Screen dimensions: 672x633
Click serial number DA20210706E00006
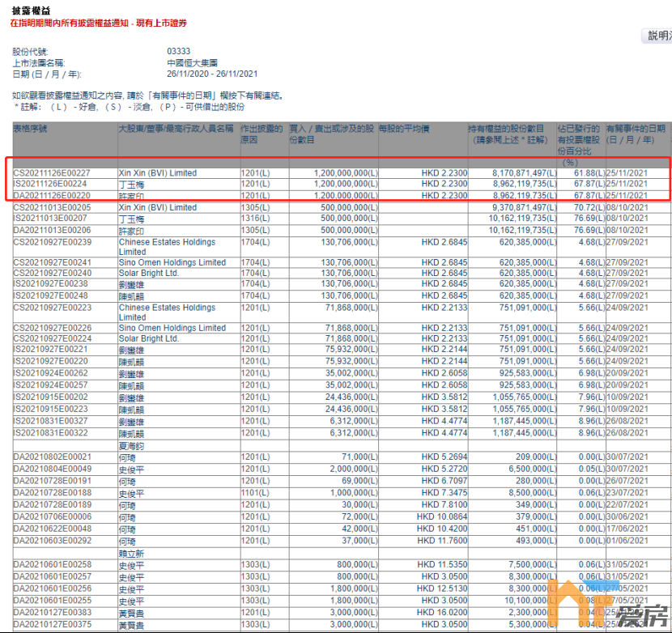[53, 517]
